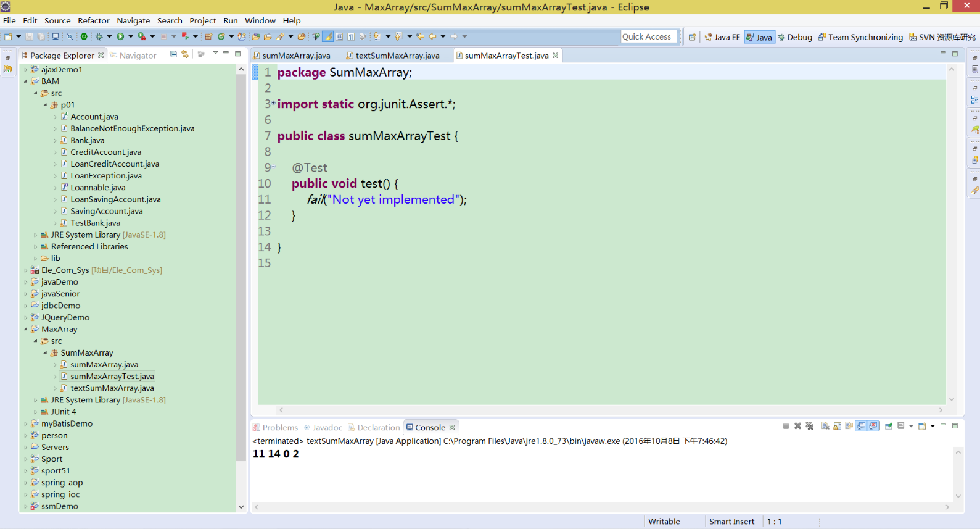Switch to textSumMaxArray.java editor tab
The width and height of the screenshot is (980, 529).
pos(393,56)
